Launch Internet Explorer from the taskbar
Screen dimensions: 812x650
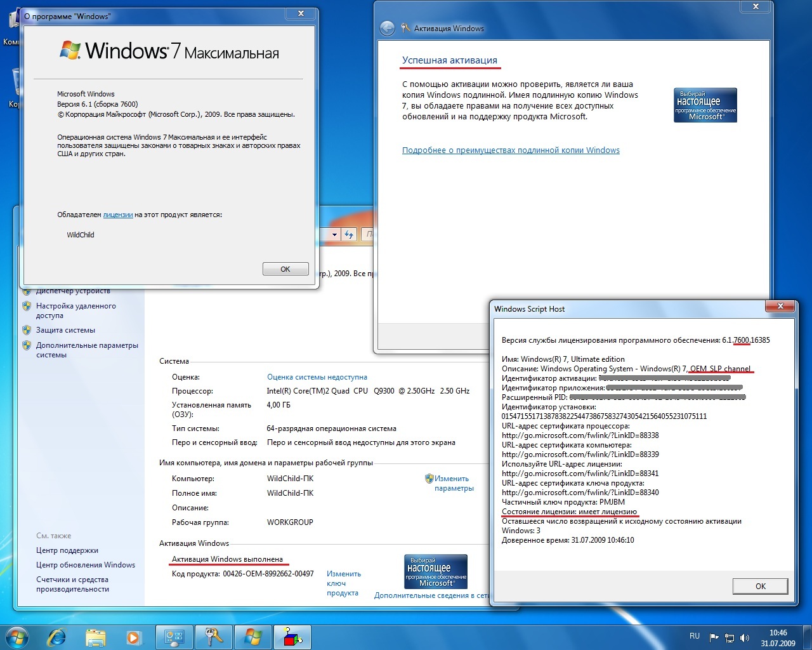tap(57, 637)
